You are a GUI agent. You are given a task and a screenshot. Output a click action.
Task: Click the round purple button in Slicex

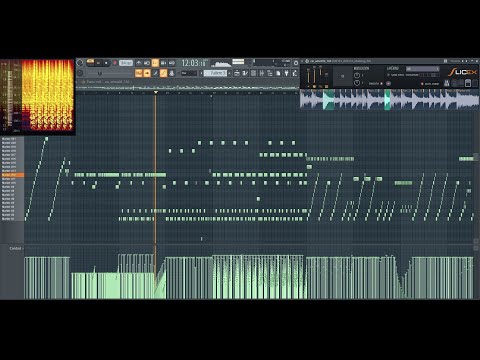[388, 83]
